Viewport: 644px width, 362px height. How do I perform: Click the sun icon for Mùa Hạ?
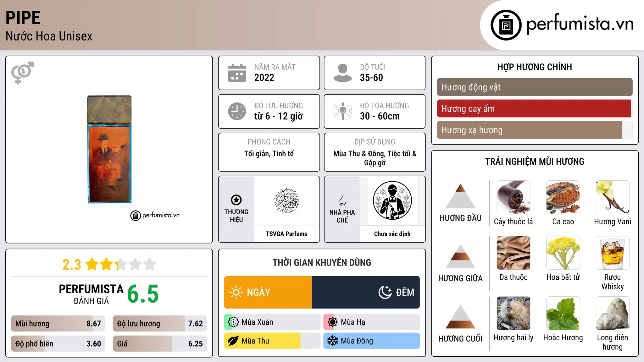point(333,322)
